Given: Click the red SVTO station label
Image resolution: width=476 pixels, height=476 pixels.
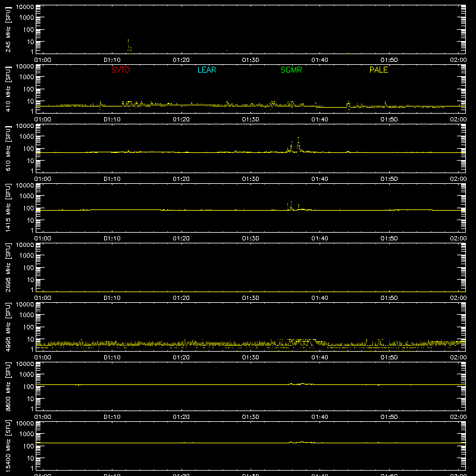Looking at the screenshot, I should [121, 70].
